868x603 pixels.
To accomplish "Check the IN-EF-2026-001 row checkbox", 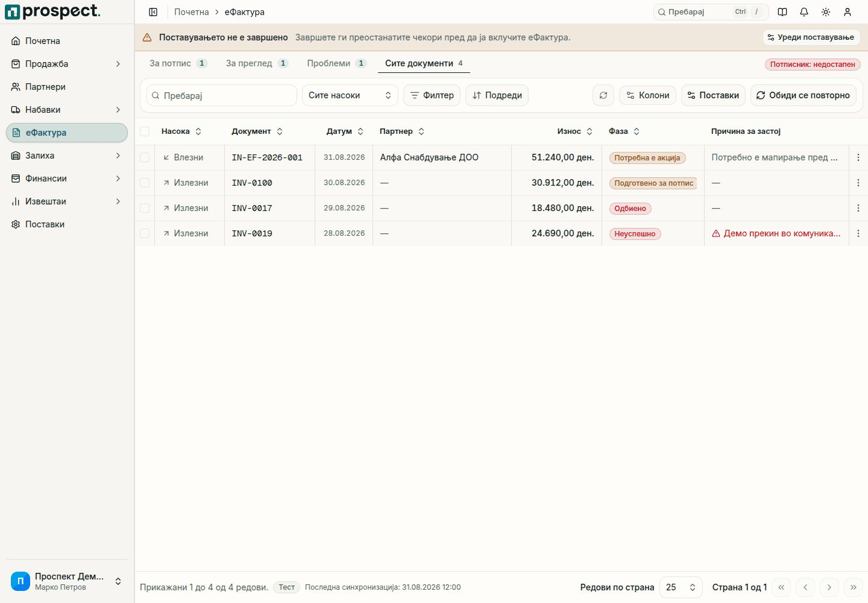I will (x=145, y=157).
